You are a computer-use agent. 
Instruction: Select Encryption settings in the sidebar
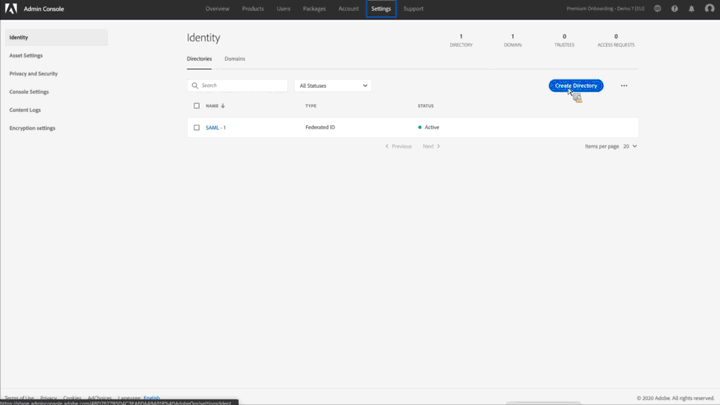click(x=32, y=128)
